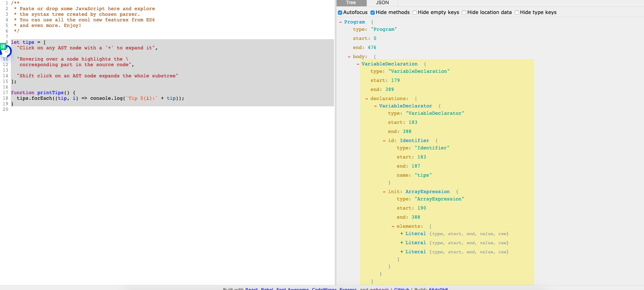Viewport: 644px width, 290px height.
Task: Click type: "VariableDeclarator" value
Action: [435, 113]
